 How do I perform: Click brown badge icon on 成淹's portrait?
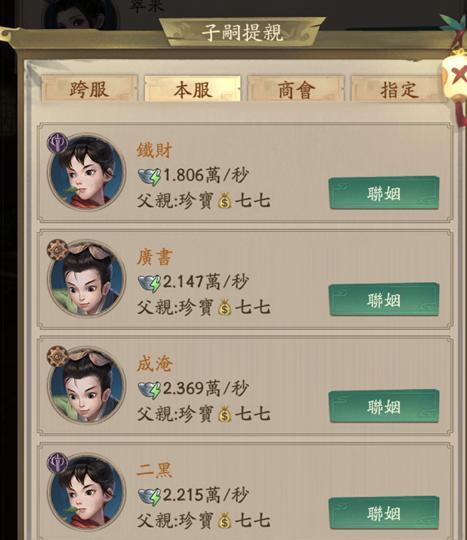click(x=58, y=356)
